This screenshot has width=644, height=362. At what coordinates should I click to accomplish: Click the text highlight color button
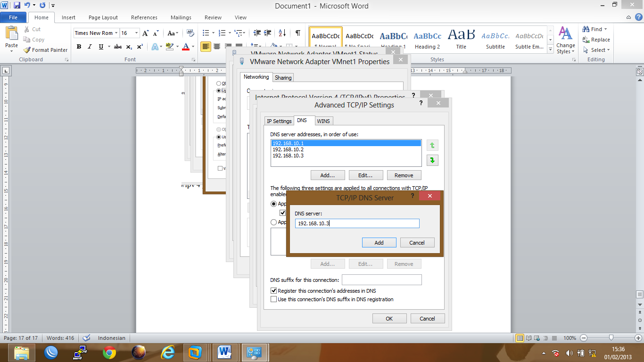pos(170,47)
